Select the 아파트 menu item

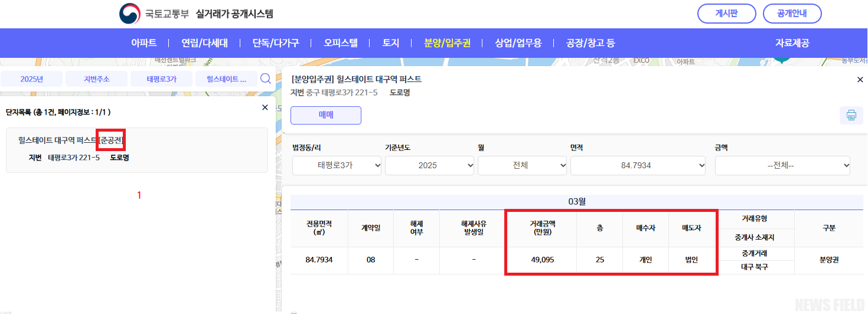point(143,43)
